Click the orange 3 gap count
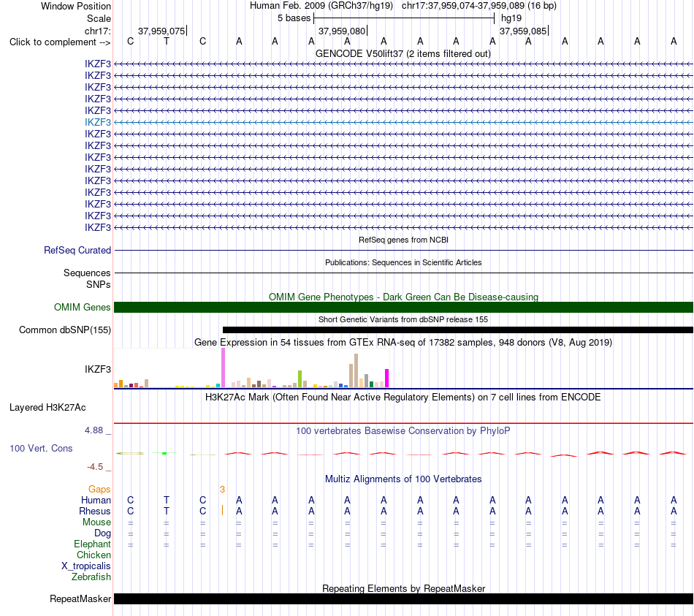Screen dimensions: 694x616 click(x=222, y=490)
